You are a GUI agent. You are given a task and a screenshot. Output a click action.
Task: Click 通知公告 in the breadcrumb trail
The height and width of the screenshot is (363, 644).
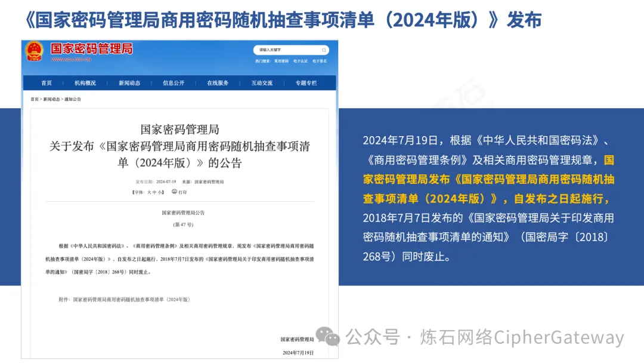pyautogui.click(x=73, y=99)
